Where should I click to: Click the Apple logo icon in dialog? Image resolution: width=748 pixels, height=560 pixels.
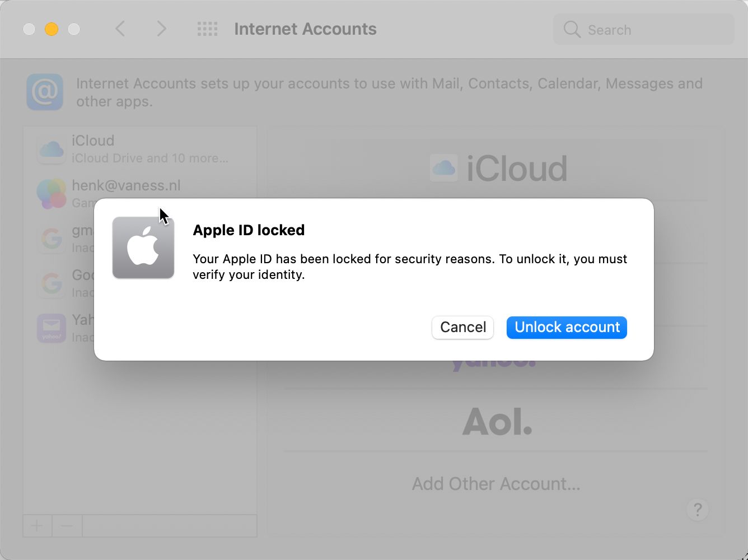[x=143, y=248]
